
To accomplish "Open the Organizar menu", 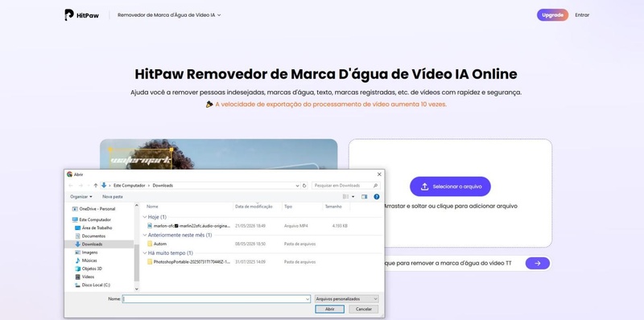I will (81, 197).
